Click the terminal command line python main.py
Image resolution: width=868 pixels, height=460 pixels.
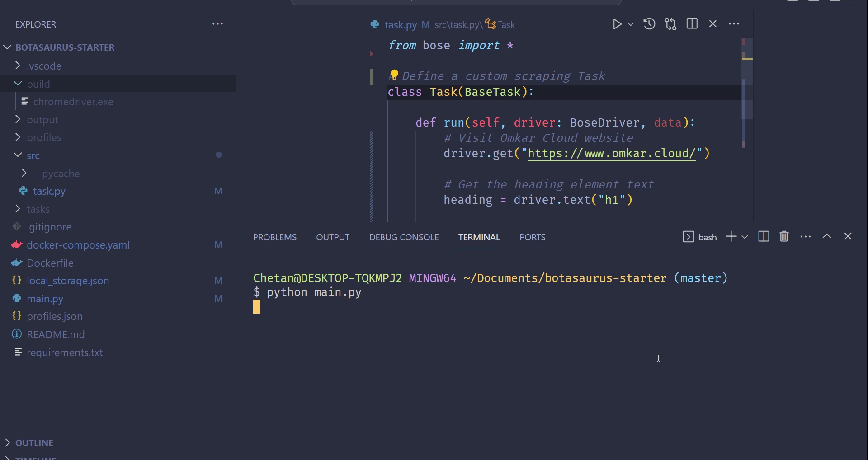coord(314,292)
